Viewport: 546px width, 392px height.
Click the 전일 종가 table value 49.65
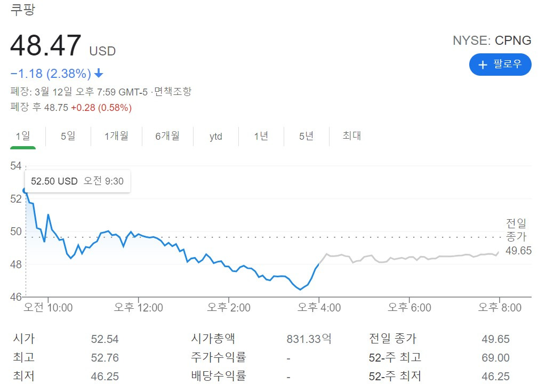(x=495, y=339)
